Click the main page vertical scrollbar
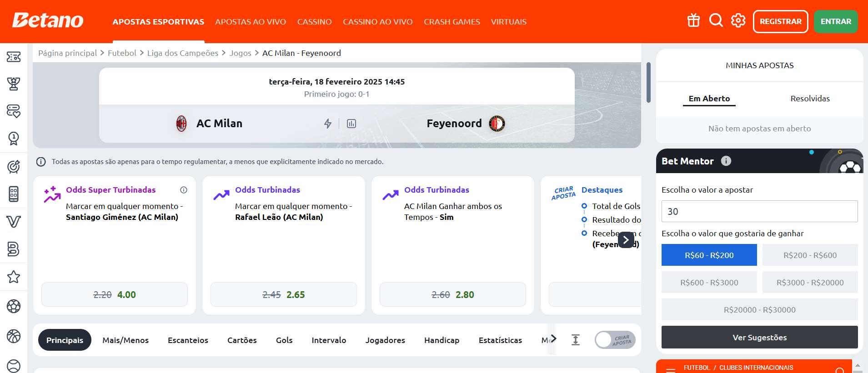 [x=648, y=82]
